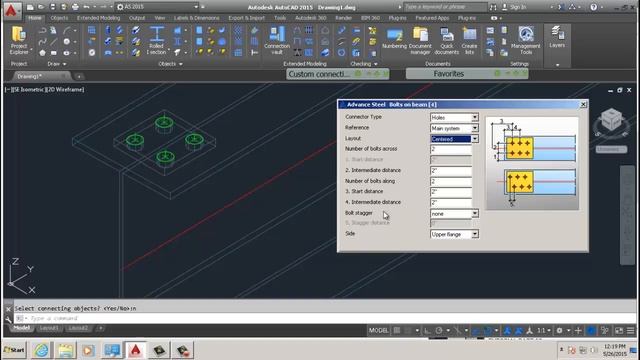Click the Print icon in quick access toolbar
The width and height of the screenshot is (640, 360).
click(x=75, y=7)
